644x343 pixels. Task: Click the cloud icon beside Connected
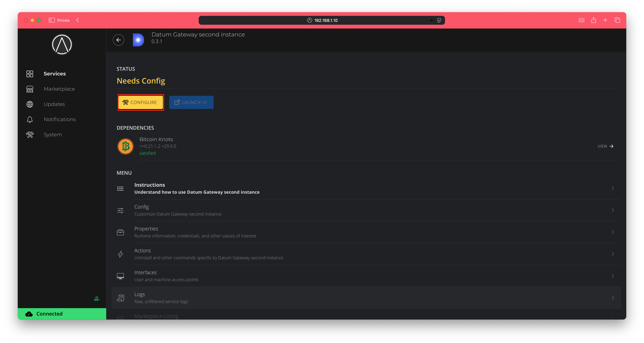pos(29,314)
